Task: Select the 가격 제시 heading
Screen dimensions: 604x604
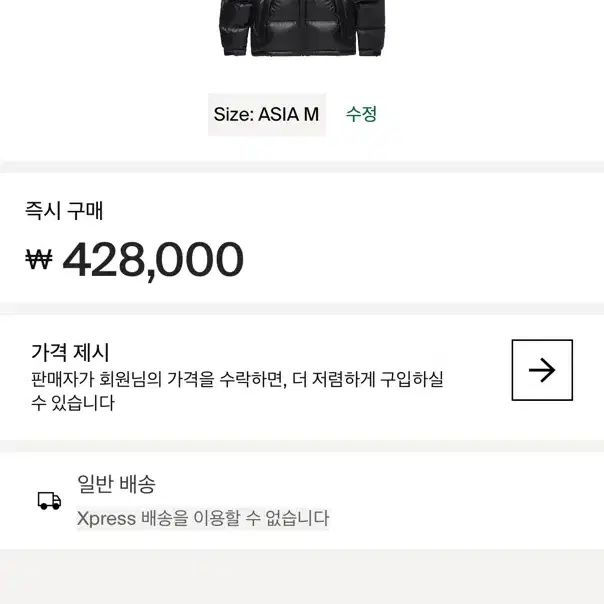Action: click(x=70, y=352)
